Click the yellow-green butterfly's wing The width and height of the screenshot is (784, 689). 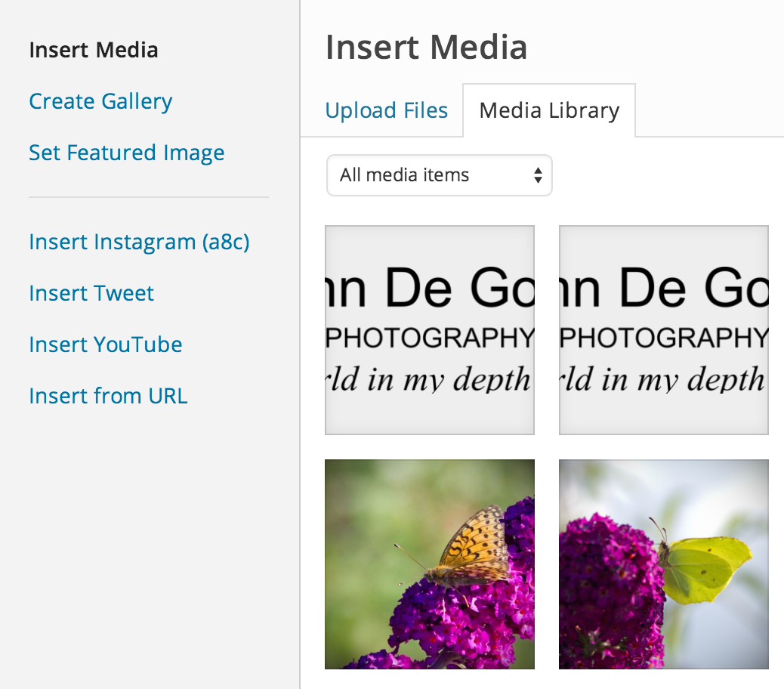coord(706,568)
